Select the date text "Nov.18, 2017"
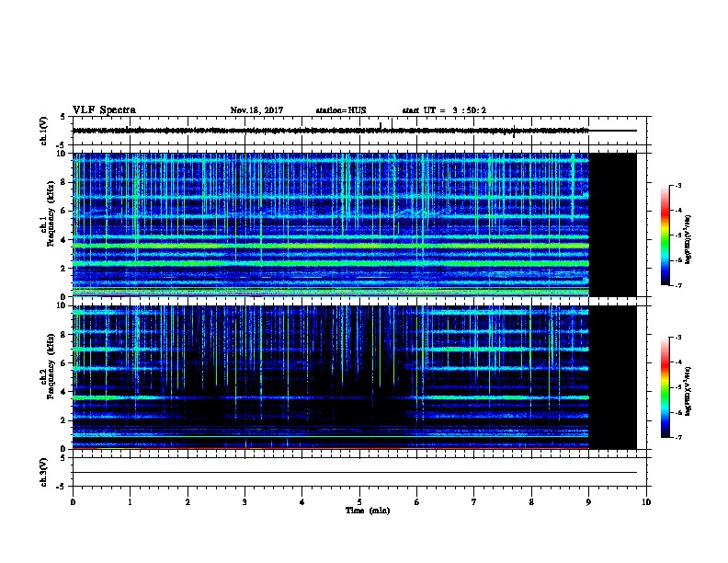Viewport: 728px width, 563px height. (256, 110)
